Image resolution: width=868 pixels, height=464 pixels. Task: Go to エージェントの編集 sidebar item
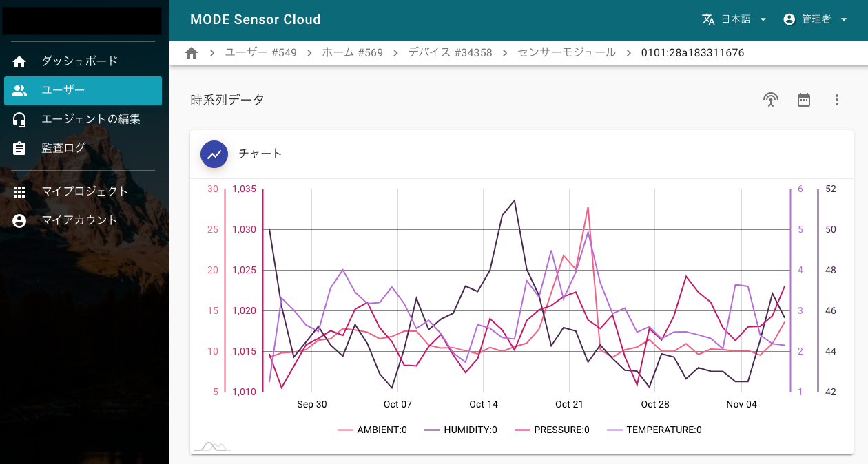tap(90, 119)
